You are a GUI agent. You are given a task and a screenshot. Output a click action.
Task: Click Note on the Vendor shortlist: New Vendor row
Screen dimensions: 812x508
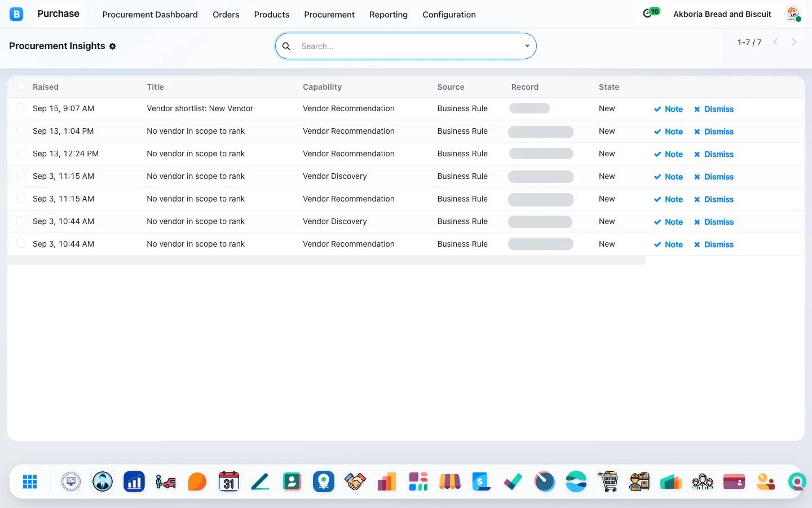pos(669,109)
